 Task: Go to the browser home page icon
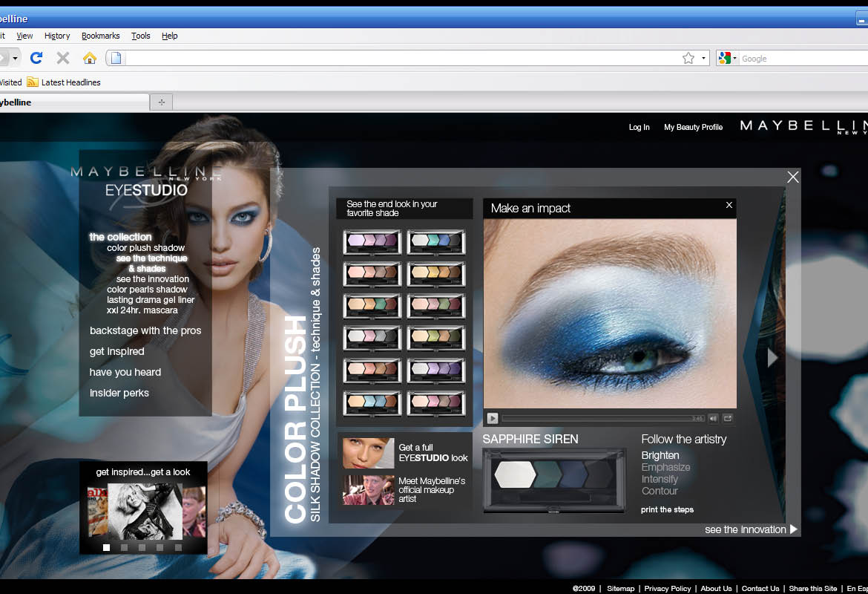click(x=90, y=58)
